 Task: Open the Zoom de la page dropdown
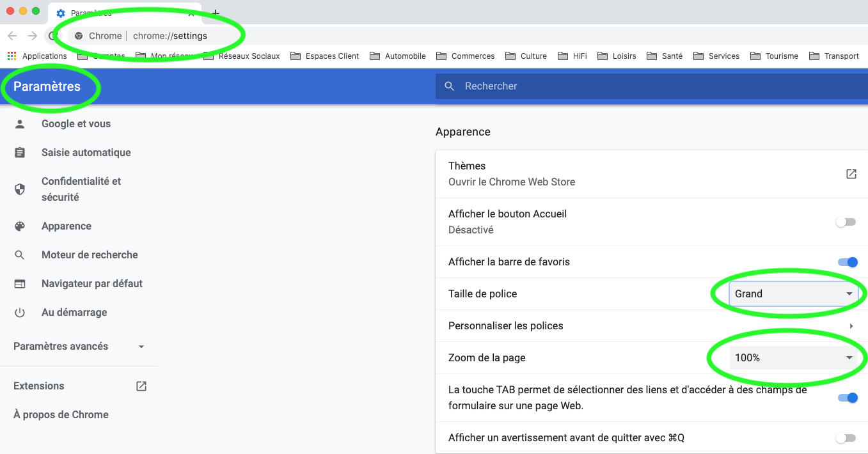(793, 358)
